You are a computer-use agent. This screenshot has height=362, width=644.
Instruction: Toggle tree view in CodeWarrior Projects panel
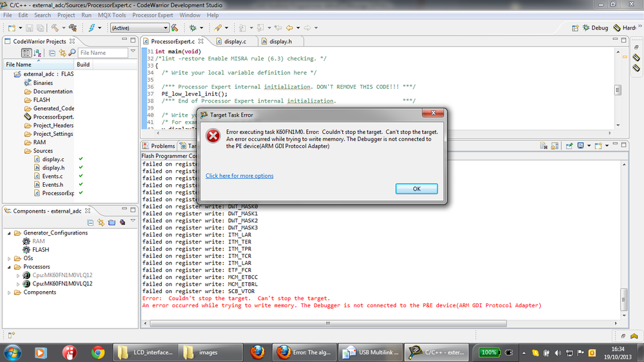[x=26, y=53]
